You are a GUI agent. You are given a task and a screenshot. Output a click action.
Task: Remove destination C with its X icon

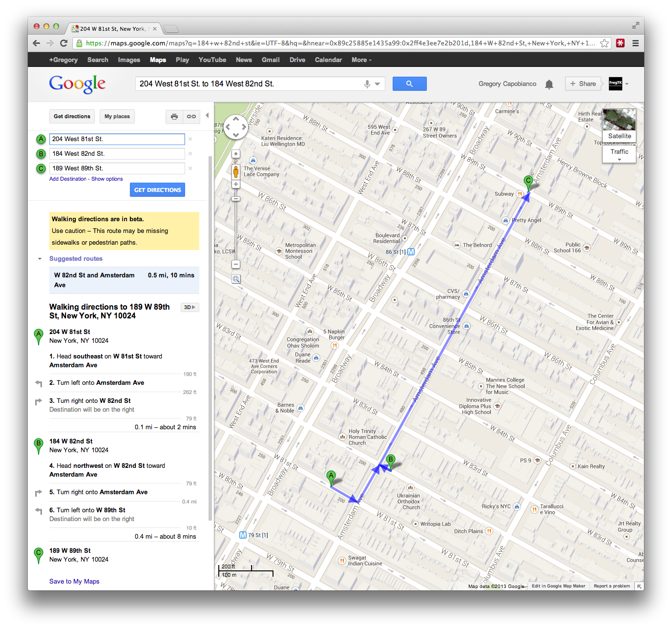point(190,168)
